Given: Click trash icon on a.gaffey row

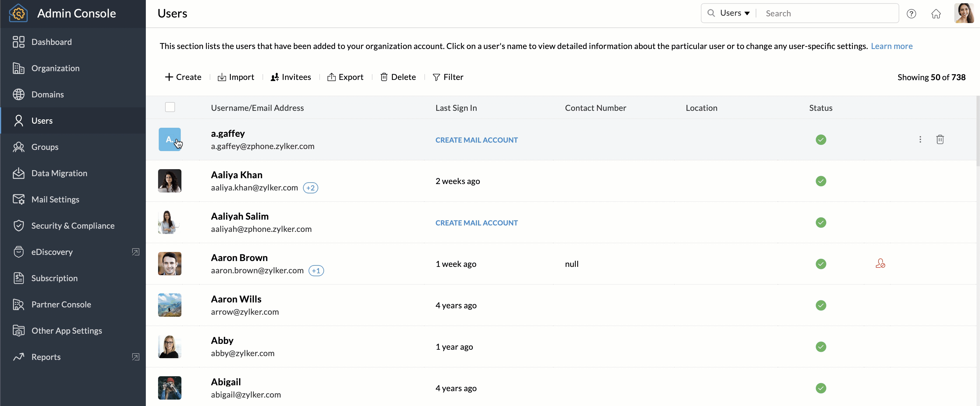Looking at the screenshot, I should click(x=940, y=140).
